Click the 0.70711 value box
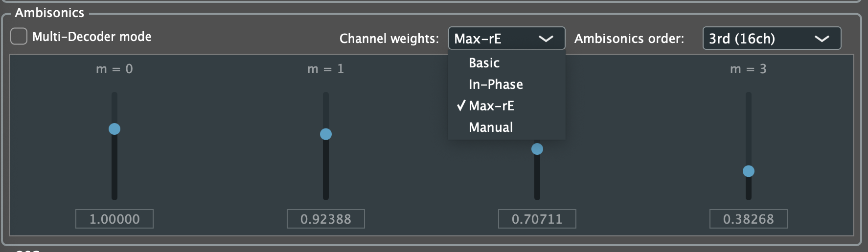Viewport: 868px width, 252px height. [537, 219]
